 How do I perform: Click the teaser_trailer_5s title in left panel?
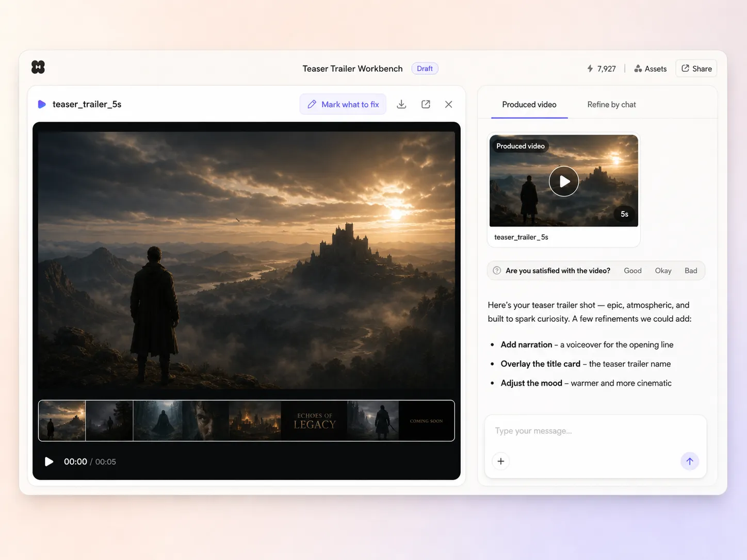pos(87,104)
